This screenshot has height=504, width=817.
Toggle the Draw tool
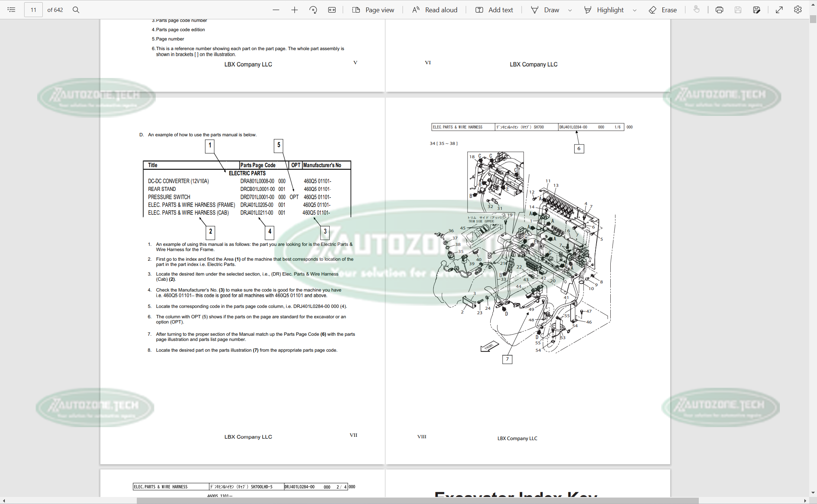point(545,10)
